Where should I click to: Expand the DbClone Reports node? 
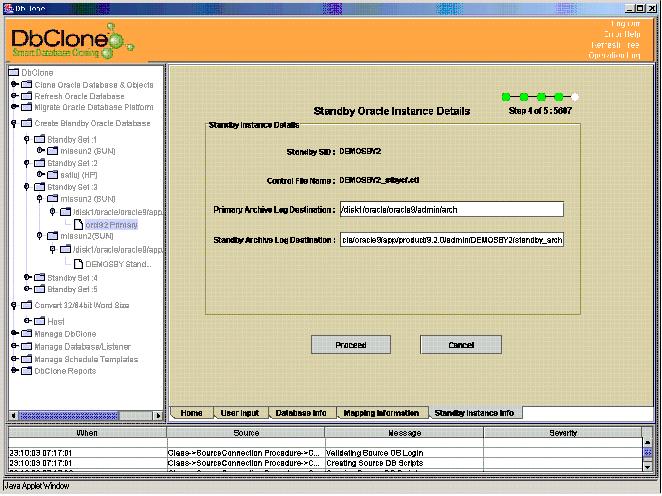[14, 371]
